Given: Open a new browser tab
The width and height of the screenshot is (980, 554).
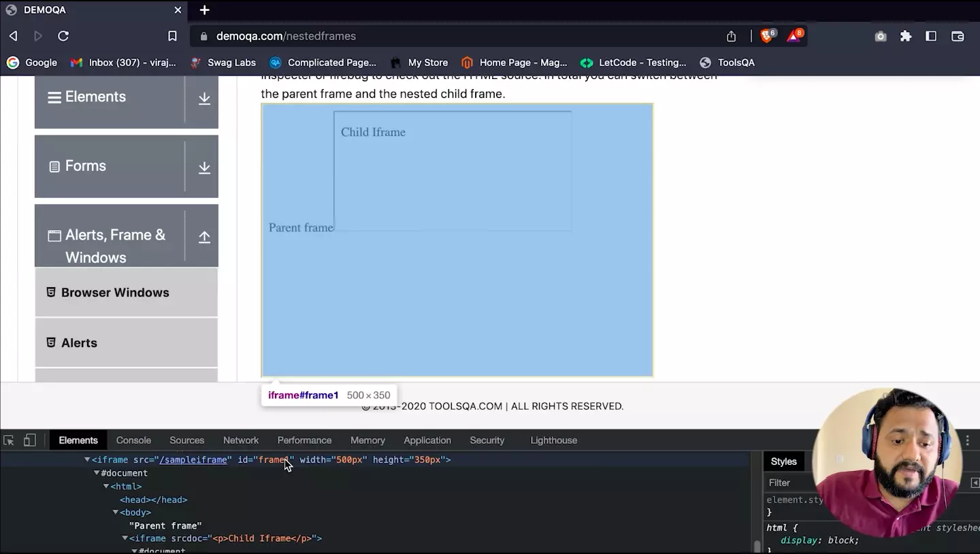Looking at the screenshot, I should [204, 10].
